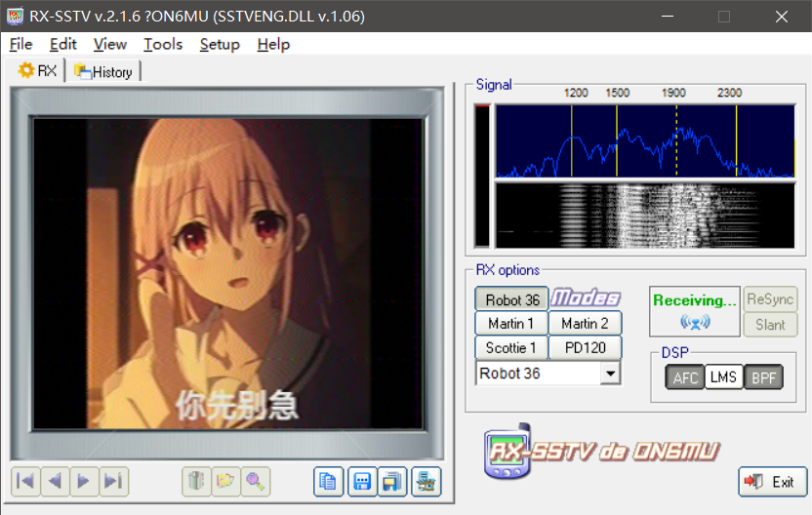Image resolution: width=812 pixels, height=515 pixels.
Task: Jump to the first received image
Action: tap(25, 482)
